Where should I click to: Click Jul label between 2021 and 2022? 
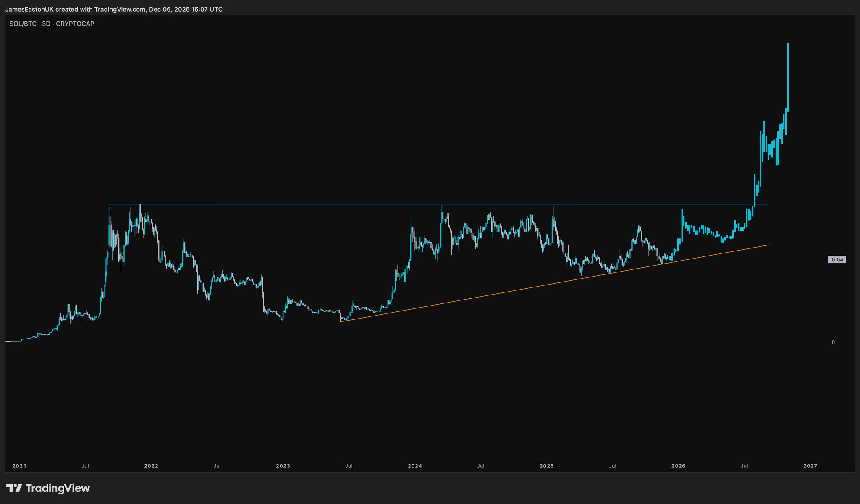coord(85,466)
